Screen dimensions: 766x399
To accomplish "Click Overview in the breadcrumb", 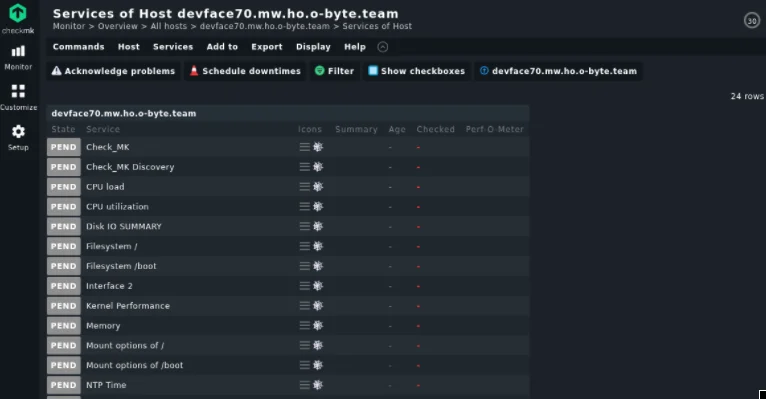I will [x=118, y=26].
